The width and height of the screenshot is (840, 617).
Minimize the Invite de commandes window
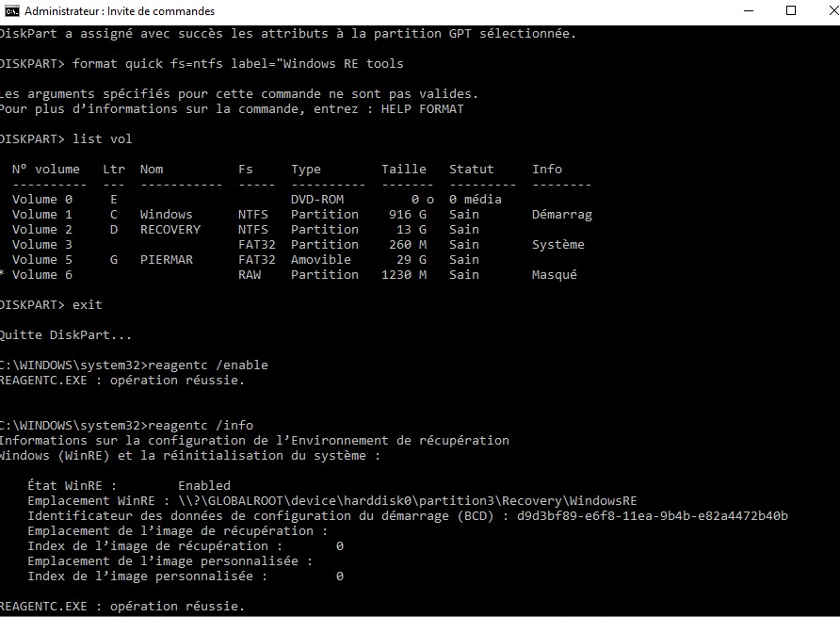click(x=749, y=10)
